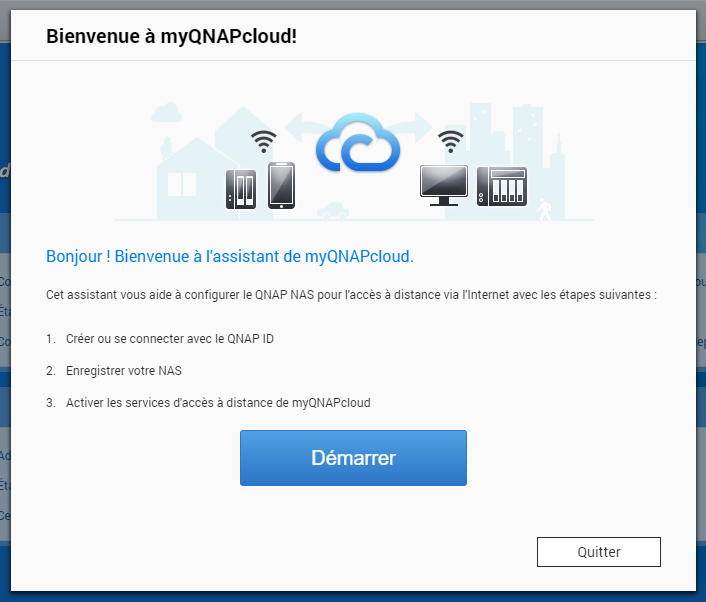Click the two-bay NAS icon
This screenshot has height=602, width=706.
243,188
